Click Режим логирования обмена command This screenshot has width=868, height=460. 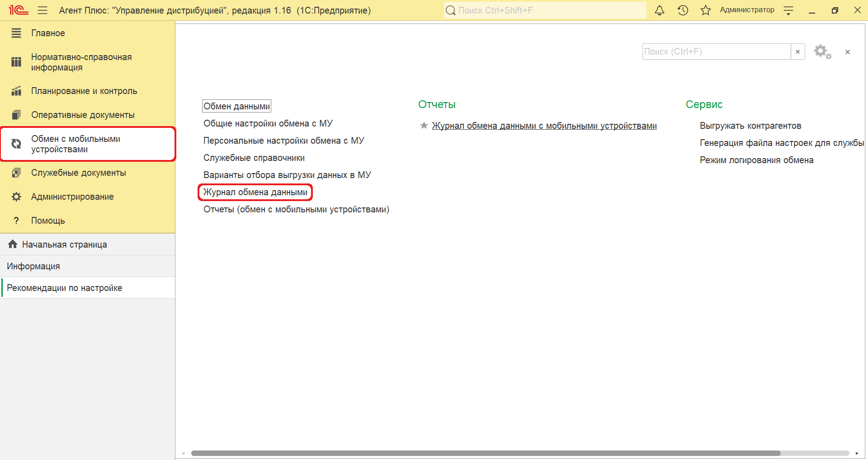(x=756, y=160)
